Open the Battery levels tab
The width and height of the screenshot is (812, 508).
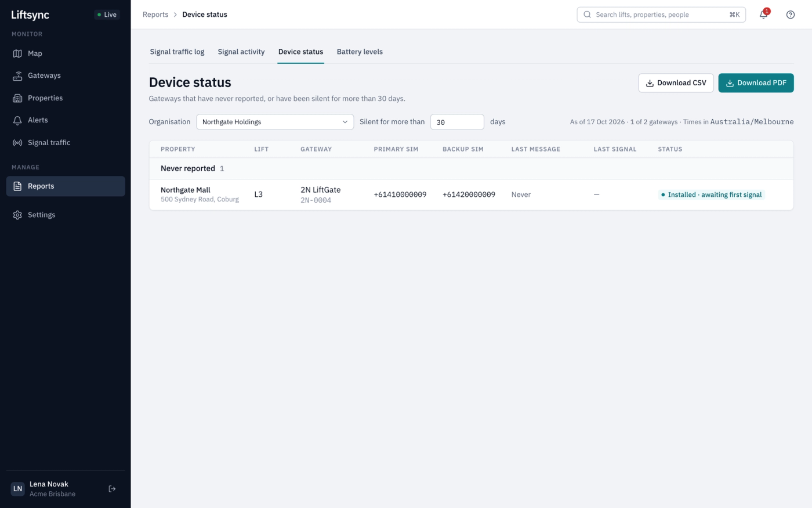click(360, 52)
